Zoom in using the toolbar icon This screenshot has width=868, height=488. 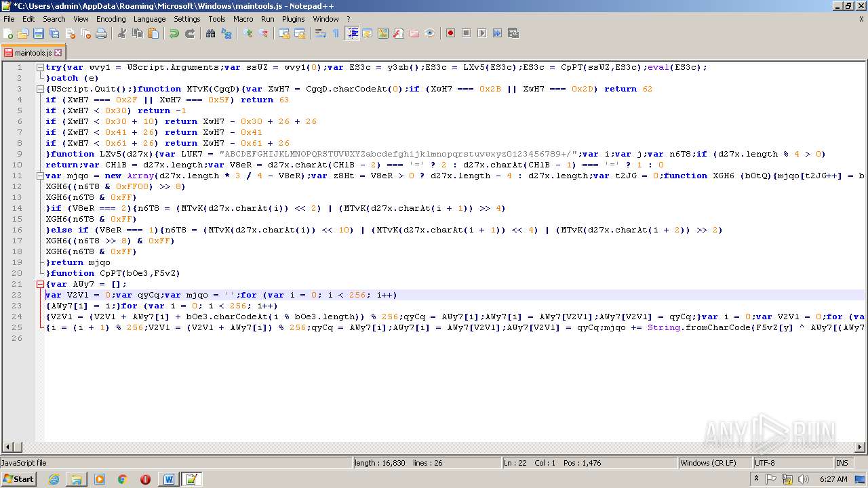click(x=248, y=33)
